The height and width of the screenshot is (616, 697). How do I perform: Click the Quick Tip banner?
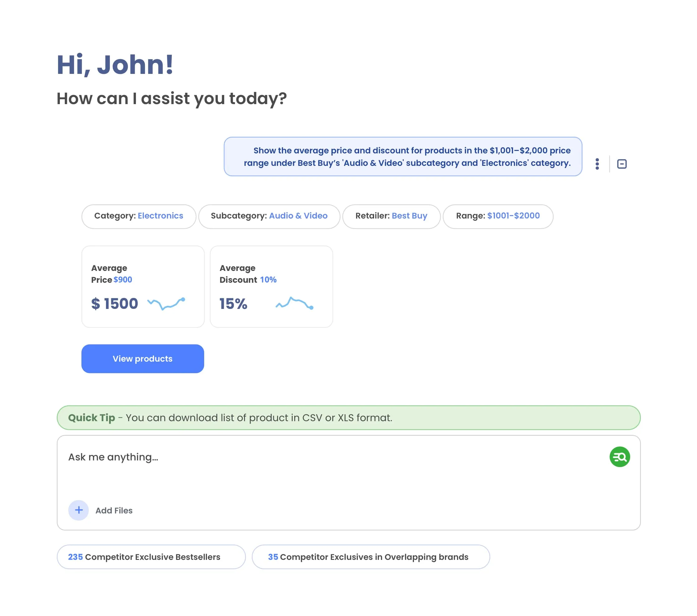click(x=348, y=417)
